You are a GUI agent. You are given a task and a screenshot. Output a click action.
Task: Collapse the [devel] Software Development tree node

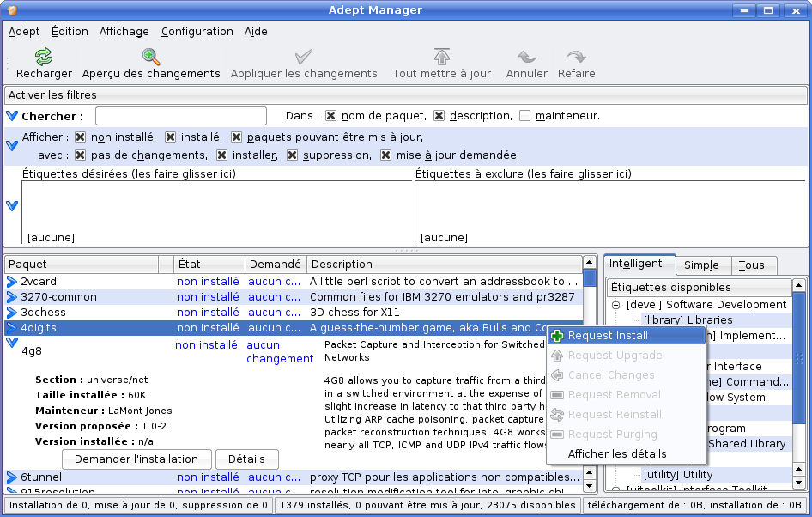pyautogui.click(x=615, y=305)
